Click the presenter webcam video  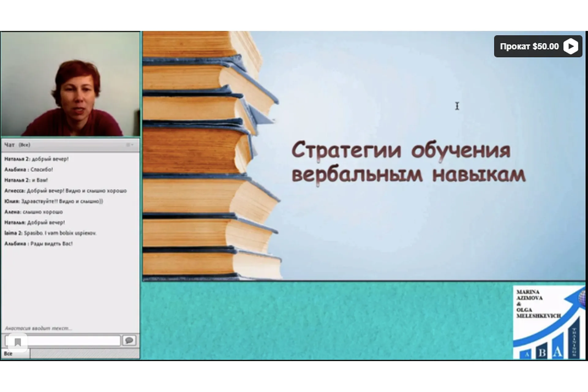70,84
